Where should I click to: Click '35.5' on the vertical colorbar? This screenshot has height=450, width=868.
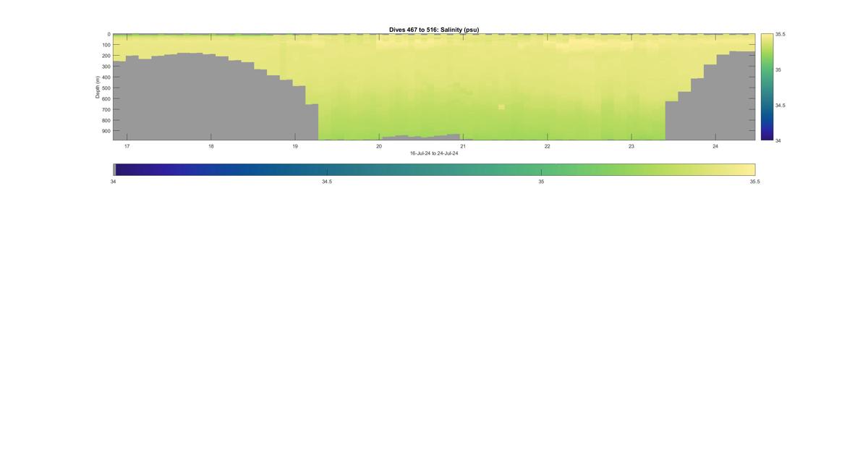(x=780, y=34)
